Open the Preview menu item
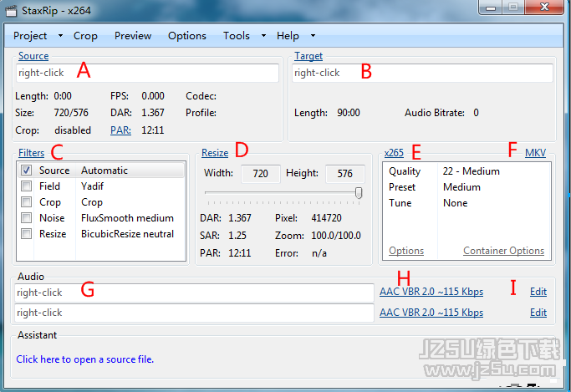571x392 pixels. pyautogui.click(x=133, y=36)
